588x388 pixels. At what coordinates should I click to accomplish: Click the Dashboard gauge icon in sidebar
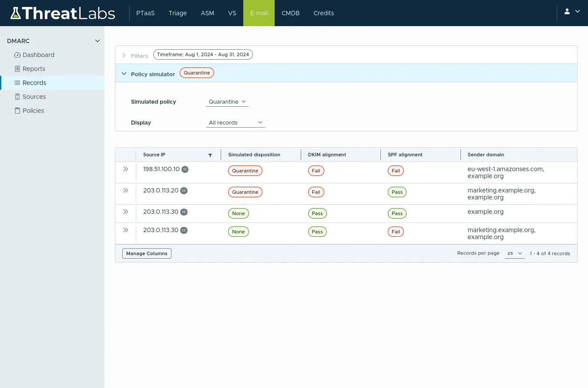(17, 55)
